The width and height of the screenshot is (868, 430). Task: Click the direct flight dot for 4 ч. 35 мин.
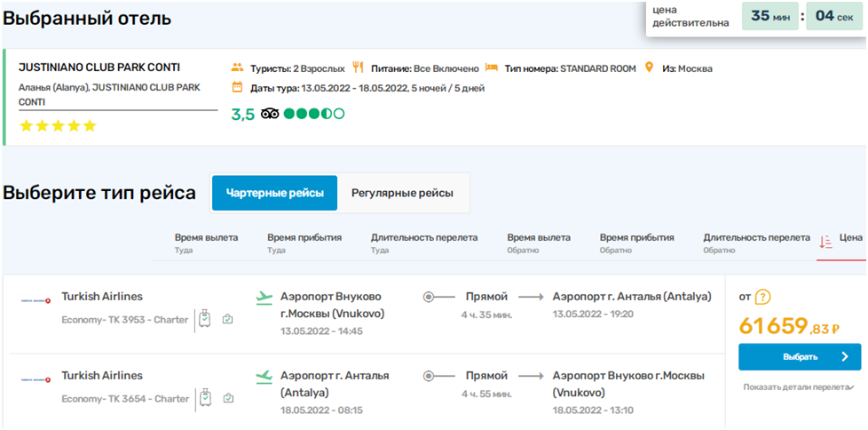[x=428, y=297]
